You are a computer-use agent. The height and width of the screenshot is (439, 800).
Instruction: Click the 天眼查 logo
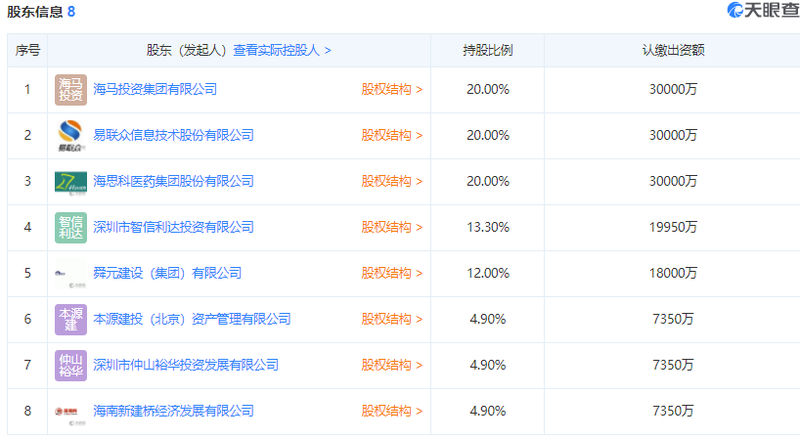[x=763, y=10]
